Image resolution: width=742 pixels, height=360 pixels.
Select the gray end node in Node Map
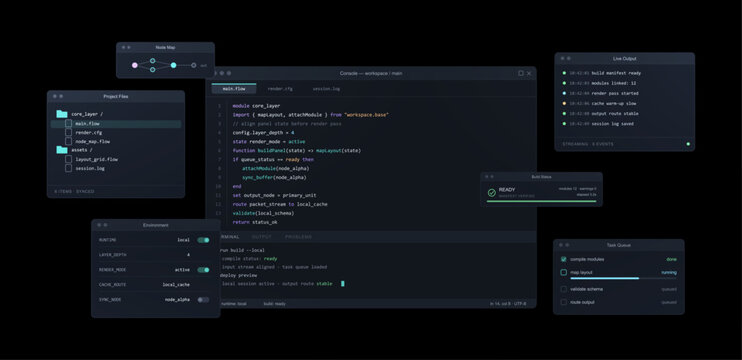(194, 65)
